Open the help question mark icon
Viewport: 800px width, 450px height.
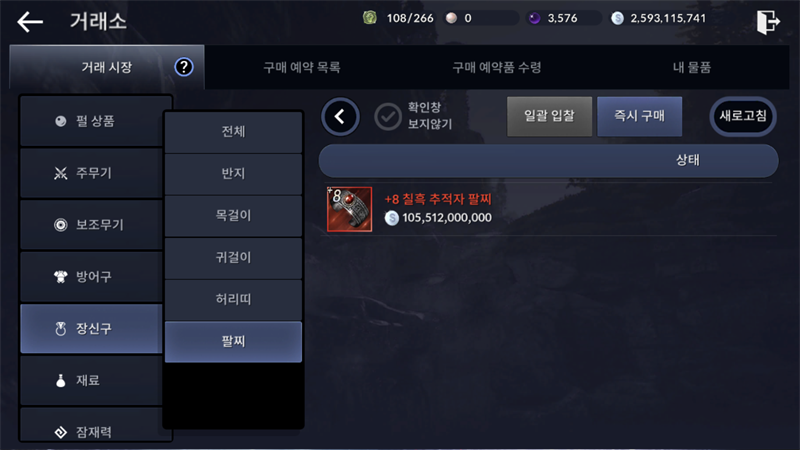[184, 67]
